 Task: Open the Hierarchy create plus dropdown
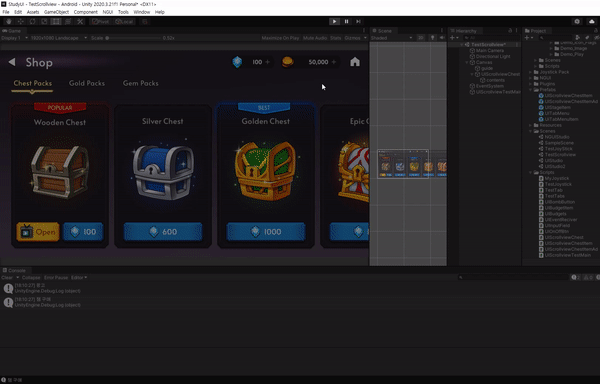(454, 38)
